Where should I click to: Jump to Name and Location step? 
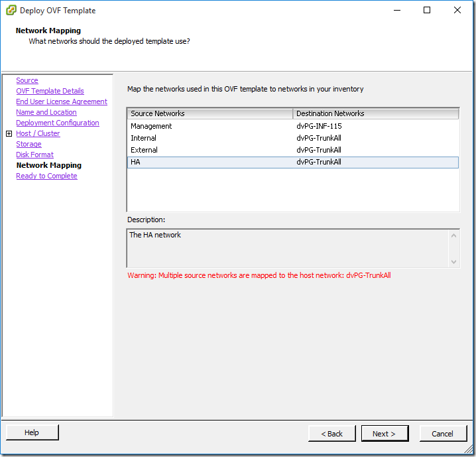tap(46, 112)
